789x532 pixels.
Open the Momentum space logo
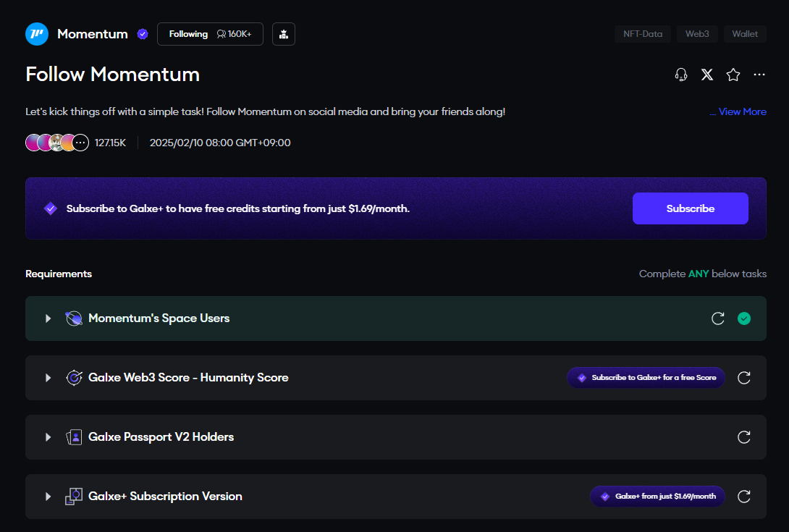pos(37,34)
